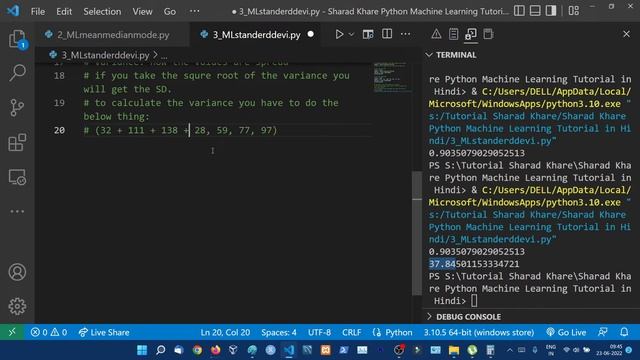
Task: Open the Extensions view
Action: (x=17, y=142)
